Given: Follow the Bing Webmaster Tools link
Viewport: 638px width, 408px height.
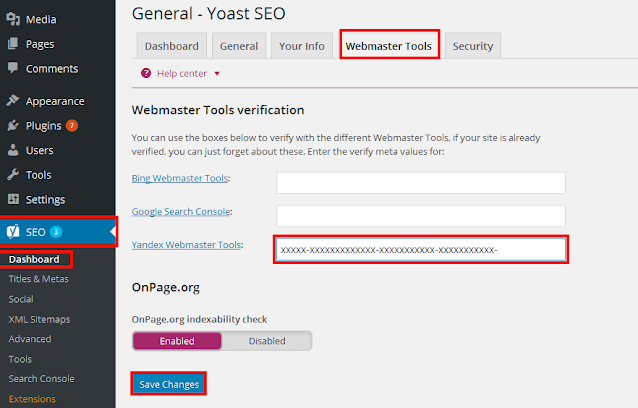Looking at the screenshot, I should tap(179, 178).
